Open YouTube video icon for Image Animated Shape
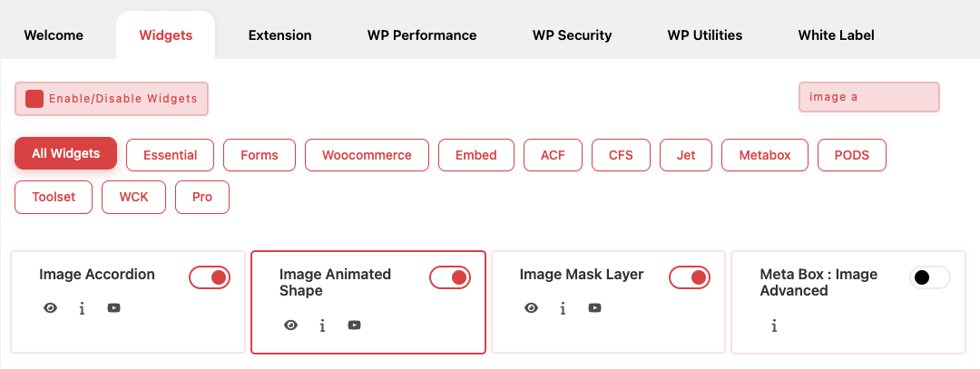 click(x=355, y=325)
